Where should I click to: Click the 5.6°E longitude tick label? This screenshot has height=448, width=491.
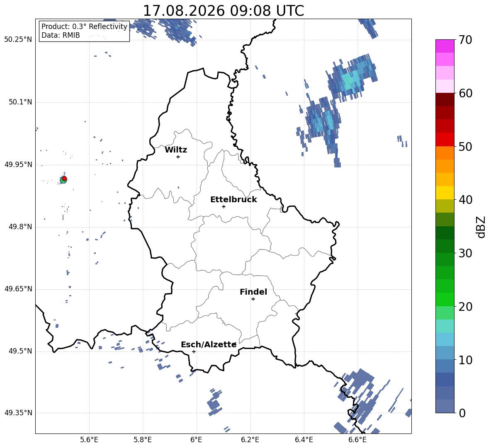89,440
